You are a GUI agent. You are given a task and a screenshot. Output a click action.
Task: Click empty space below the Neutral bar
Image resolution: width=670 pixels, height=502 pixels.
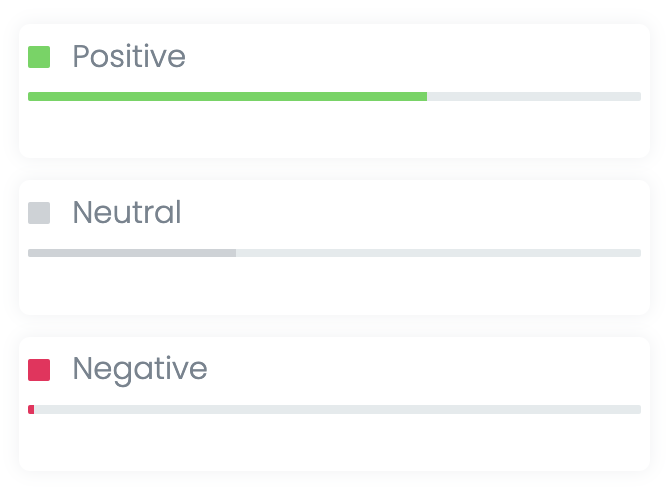point(335,286)
